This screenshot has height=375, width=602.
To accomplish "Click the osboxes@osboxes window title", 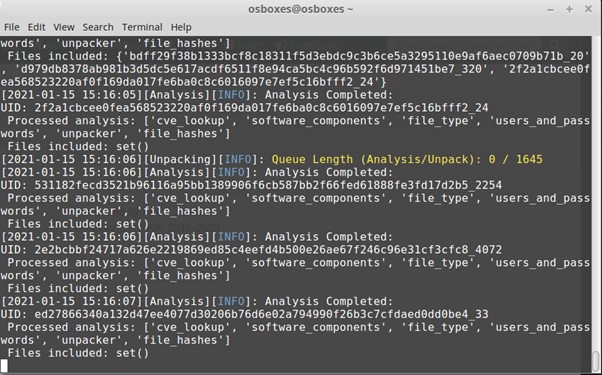I will point(301,9).
